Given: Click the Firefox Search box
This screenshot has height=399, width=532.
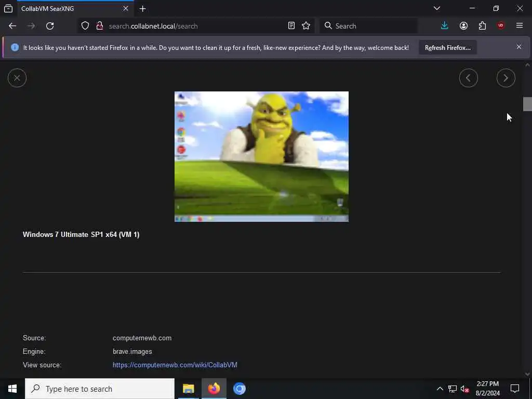Looking at the screenshot, I should (368, 26).
